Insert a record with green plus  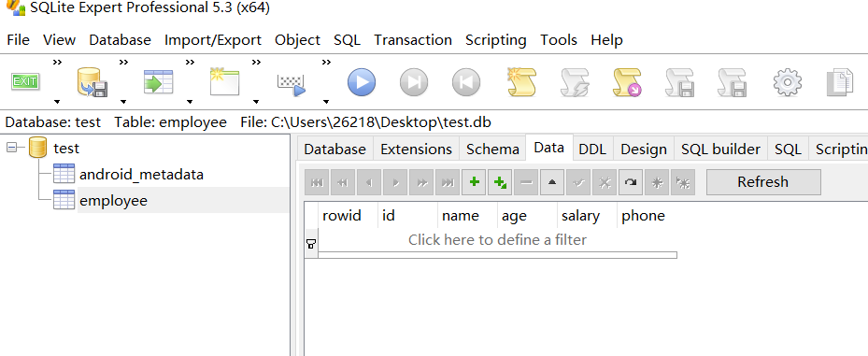click(x=474, y=182)
